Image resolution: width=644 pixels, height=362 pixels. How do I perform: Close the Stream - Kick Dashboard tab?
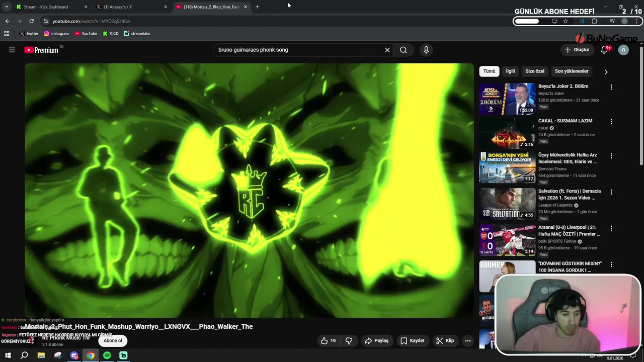click(86, 7)
